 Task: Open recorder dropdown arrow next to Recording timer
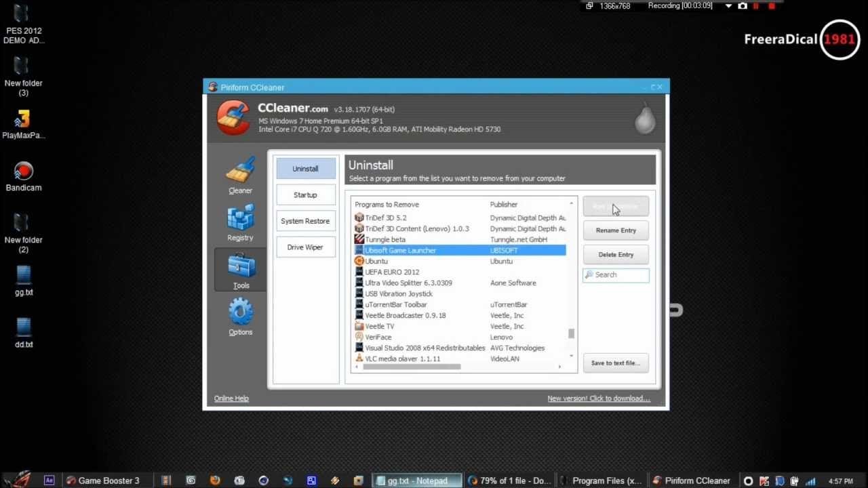[728, 6]
